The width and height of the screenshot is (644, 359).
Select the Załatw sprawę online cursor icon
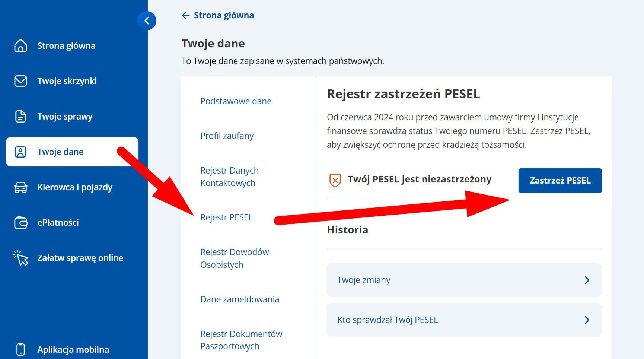(20, 257)
